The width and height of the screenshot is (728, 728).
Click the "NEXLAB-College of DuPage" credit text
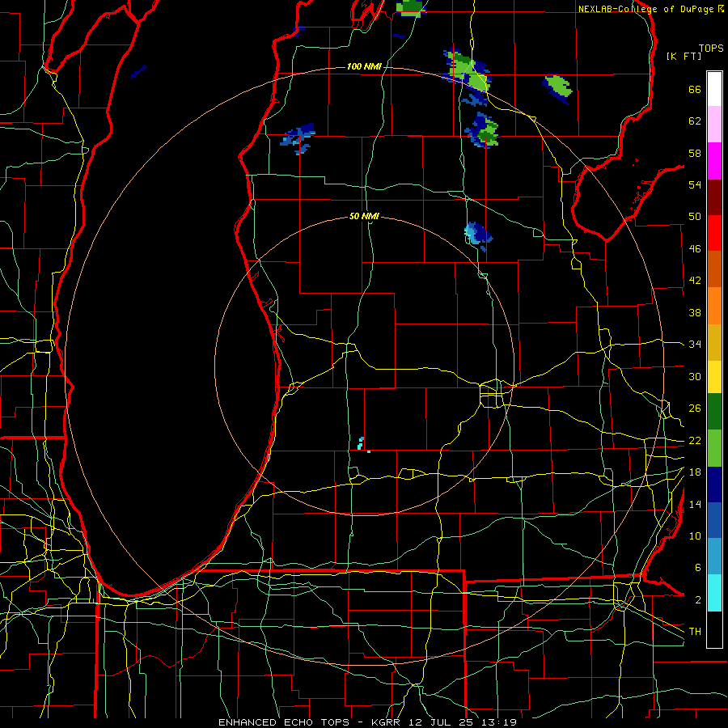645,9
